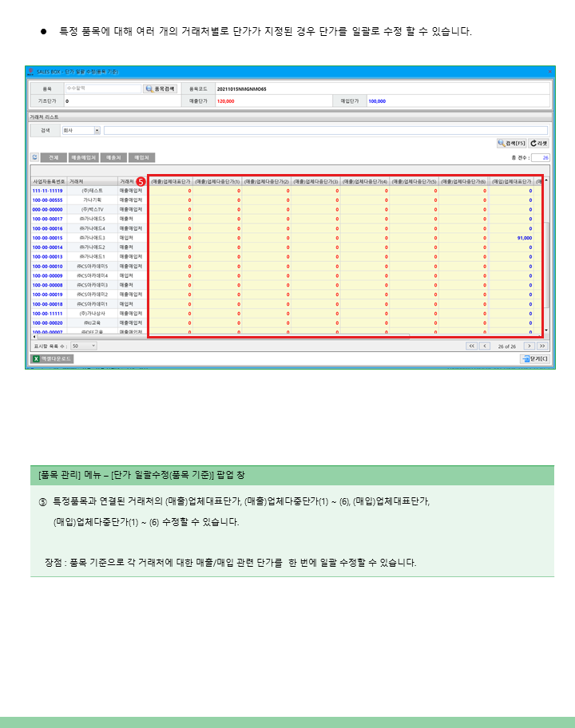Click the 검색[F5] search button
This screenshot has width=575, height=728.
pyautogui.click(x=511, y=144)
